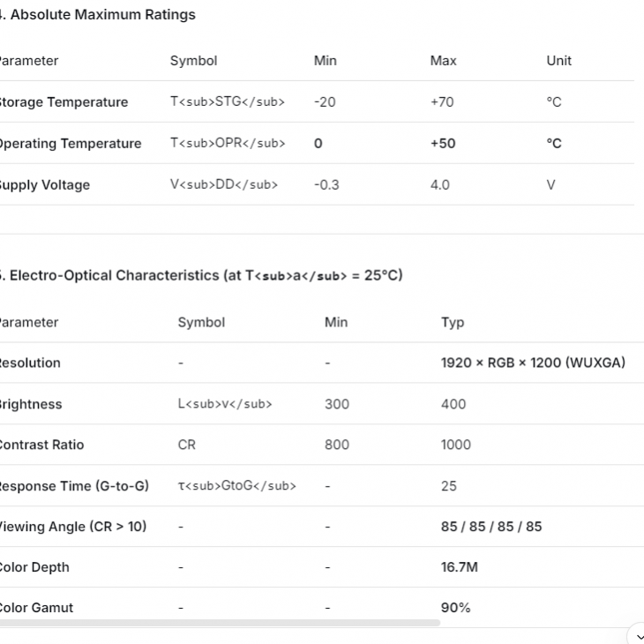Click the Unit column header
644x644 pixels.
click(558, 61)
